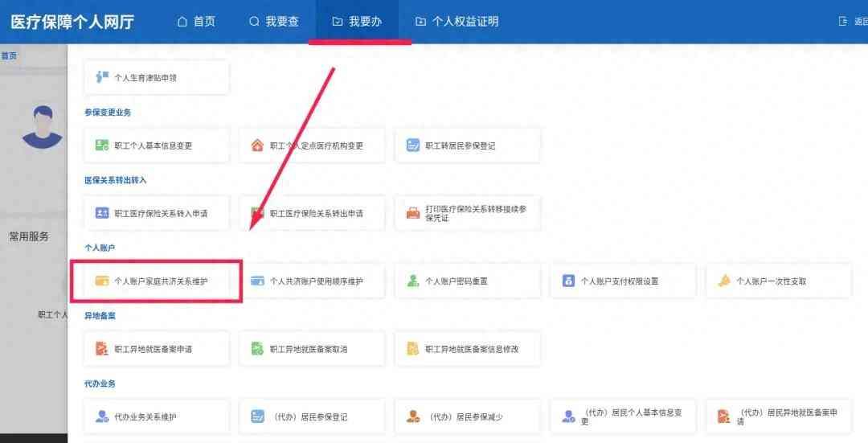Click the 个人账户一次性支取 icon

pos(723,281)
